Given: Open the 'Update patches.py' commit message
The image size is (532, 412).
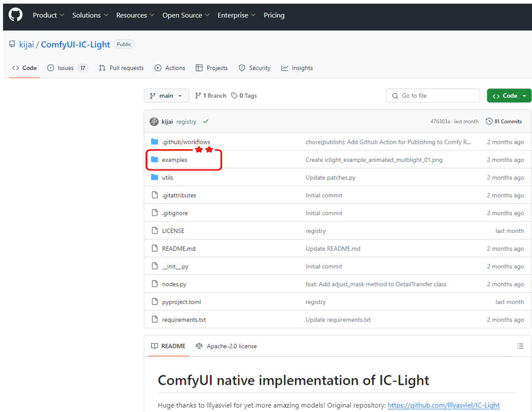Looking at the screenshot, I should tap(330, 177).
